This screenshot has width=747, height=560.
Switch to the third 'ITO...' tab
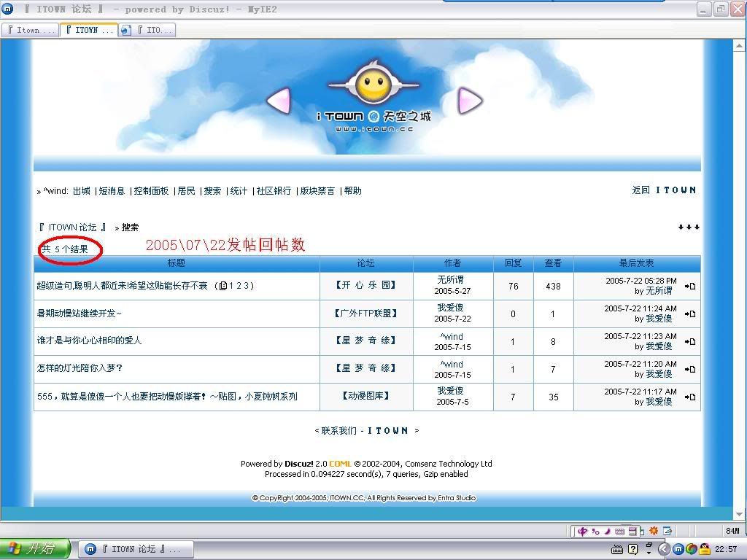tap(147, 30)
